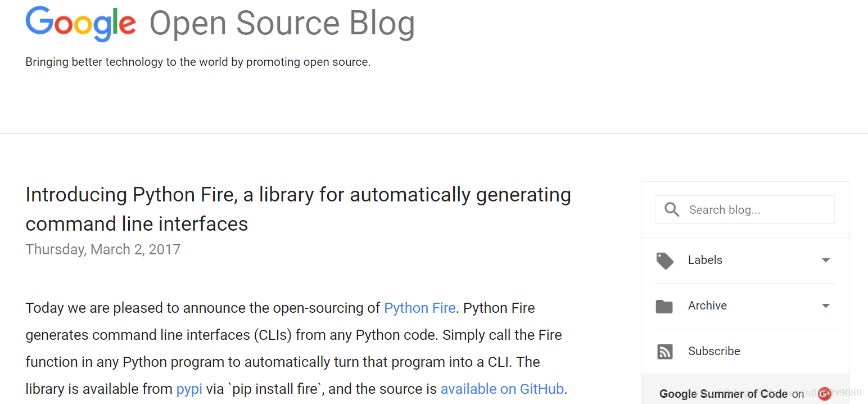Click the blog tagline about promoting open source
The height and width of the screenshot is (404, 868).
pos(198,62)
